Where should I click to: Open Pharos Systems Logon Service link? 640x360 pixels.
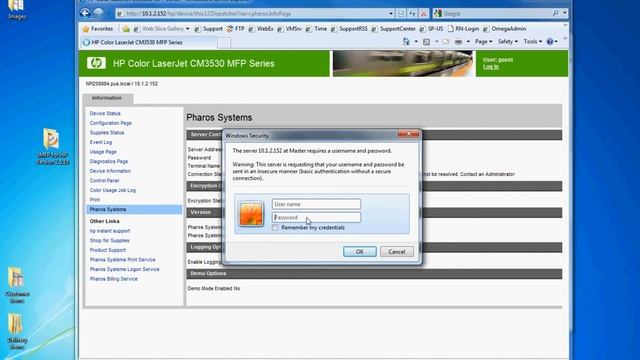tap(124, 269)
